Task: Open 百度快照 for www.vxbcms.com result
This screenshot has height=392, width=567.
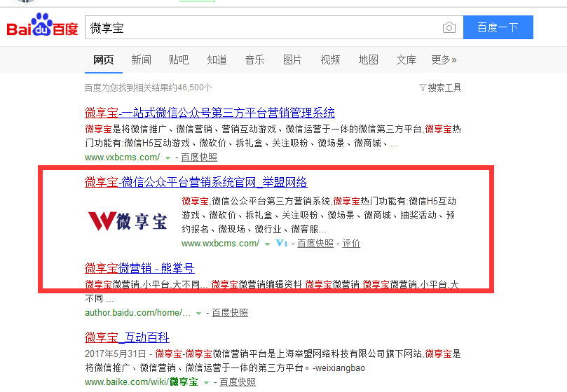Action: click(199, 157)
